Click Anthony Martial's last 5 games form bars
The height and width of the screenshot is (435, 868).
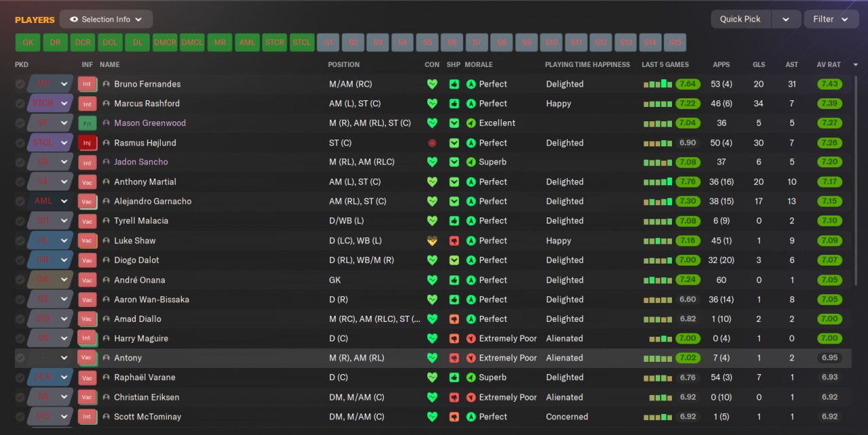tap(658, 182)
